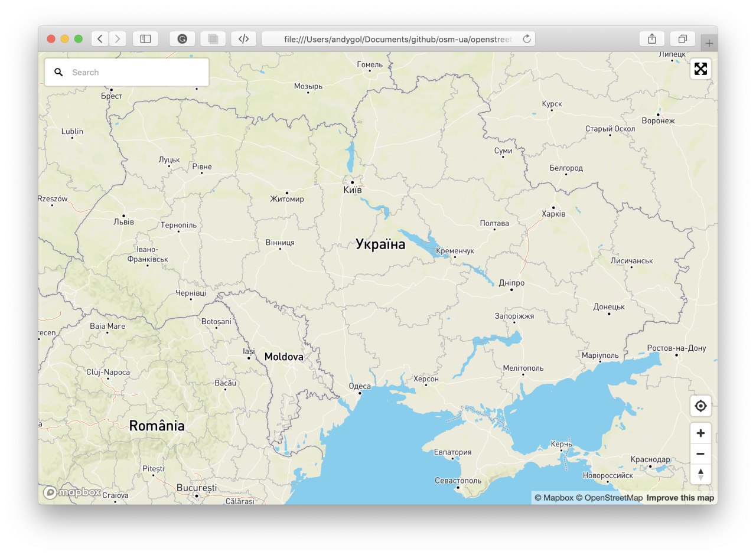The height and width of the screenshot is (555, 756).
Task: Click the Lublin city label
Action: (x=72, y=131)
